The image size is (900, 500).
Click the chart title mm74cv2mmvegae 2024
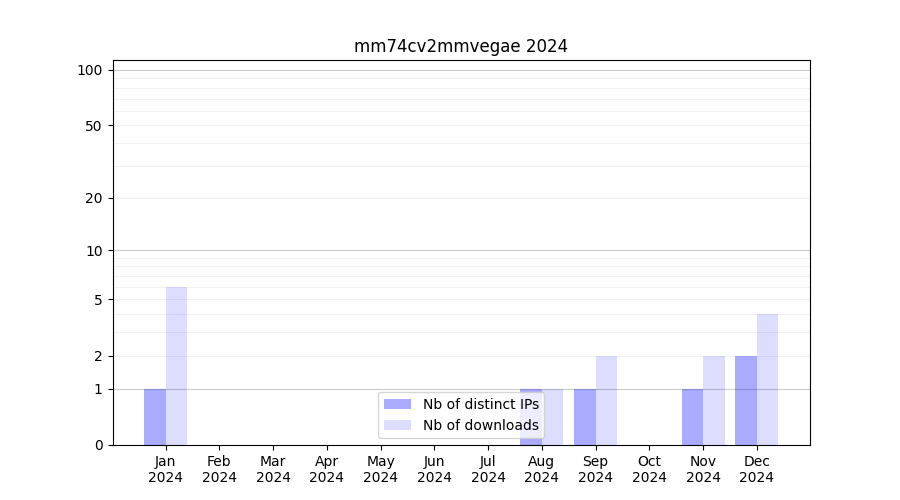pos(461,46)
